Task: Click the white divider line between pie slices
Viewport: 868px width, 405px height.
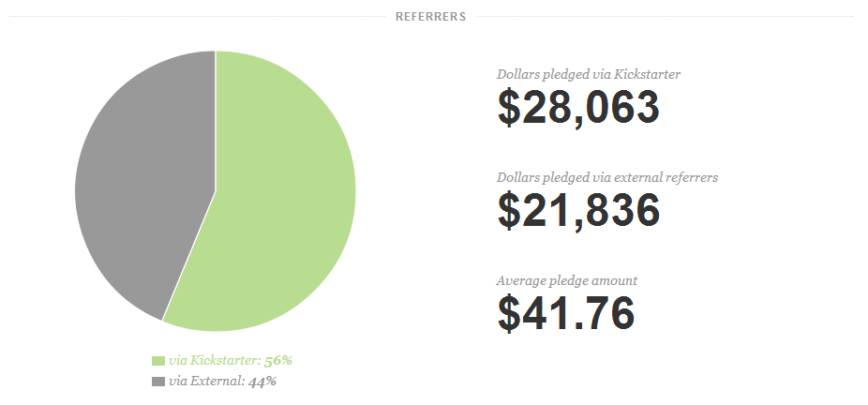Action: click(x=216, y=122)
